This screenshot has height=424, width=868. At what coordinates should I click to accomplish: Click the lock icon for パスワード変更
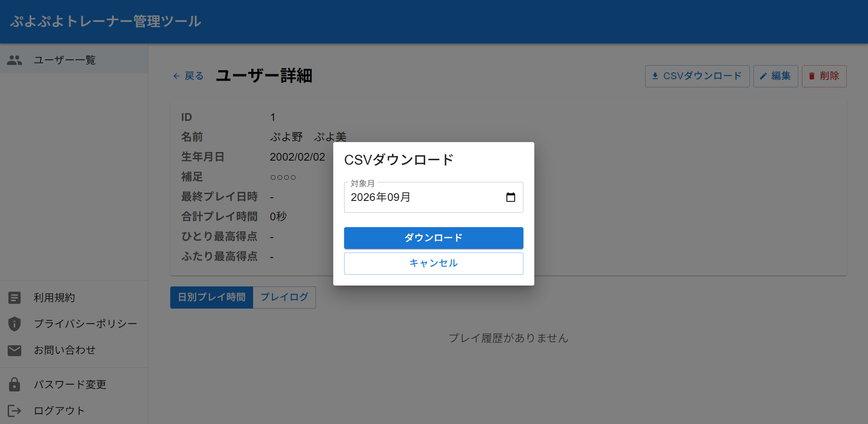click(14, 385)
